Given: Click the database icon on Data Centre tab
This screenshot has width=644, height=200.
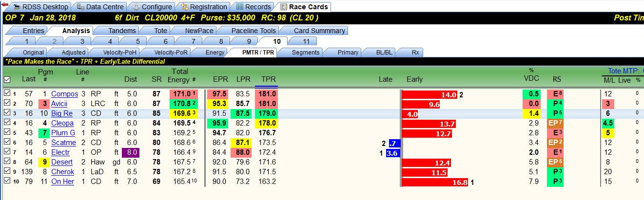Looking at the screenshot, I should coord(80,7).
